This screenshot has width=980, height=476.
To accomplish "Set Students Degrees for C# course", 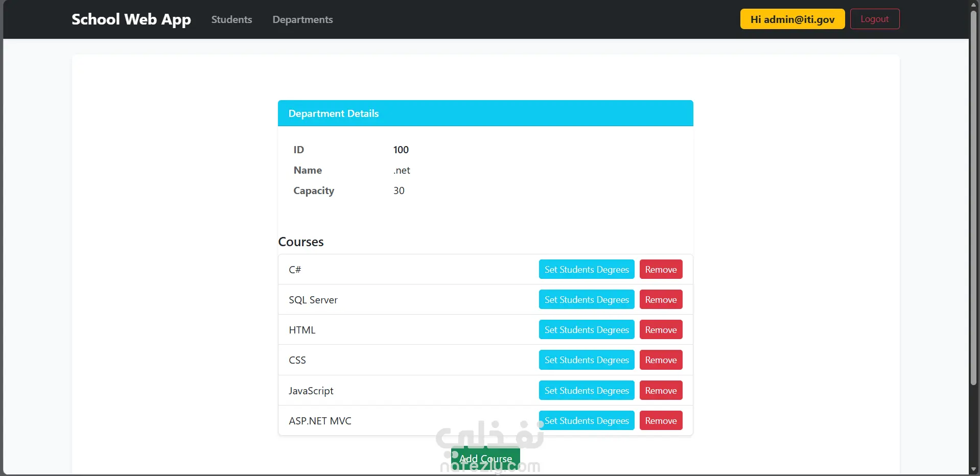I will point(587,269).
